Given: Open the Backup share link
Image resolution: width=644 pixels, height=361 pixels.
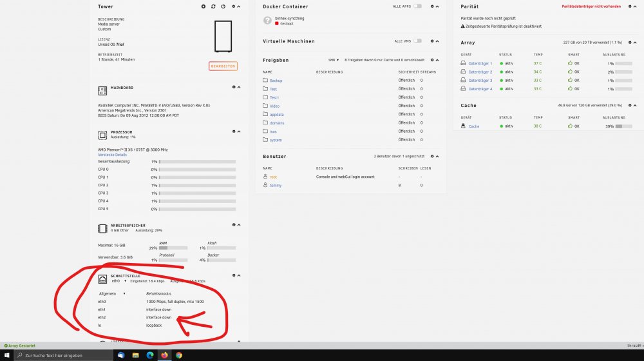Looking at the screenshot, I should 276,81.
